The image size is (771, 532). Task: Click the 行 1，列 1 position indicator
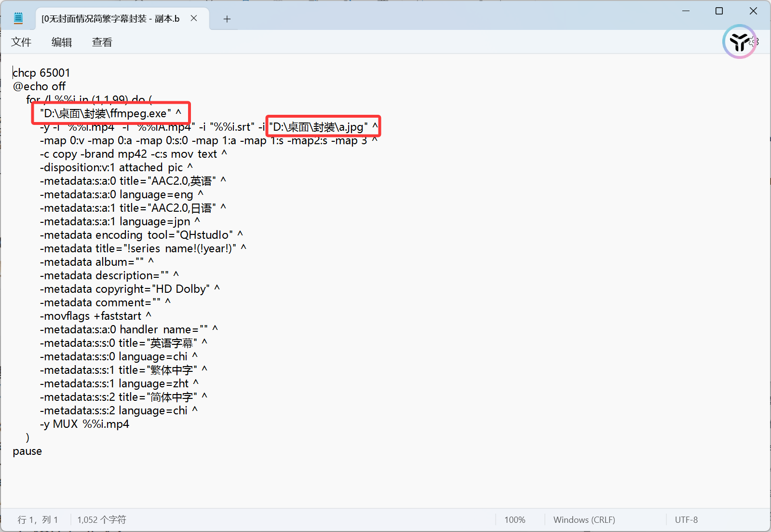tap(38, 519)
